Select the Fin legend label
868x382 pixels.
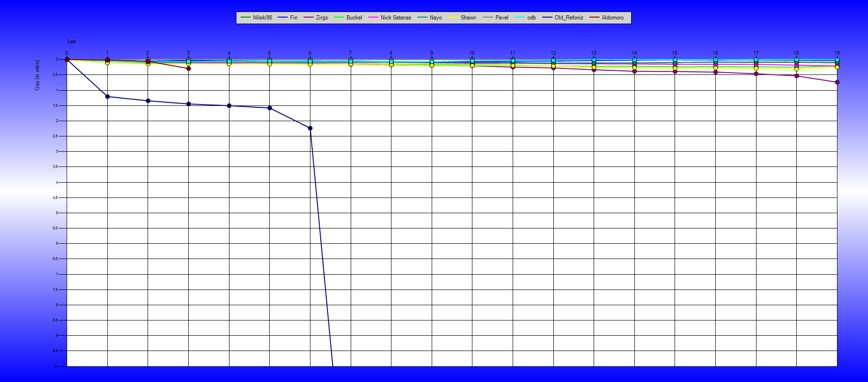point(294,18)
